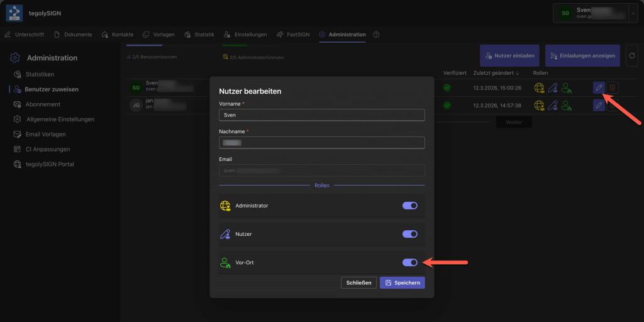Click the tegolySIGN logo icon
Screen dimensions: 644x322
point(14,13)
